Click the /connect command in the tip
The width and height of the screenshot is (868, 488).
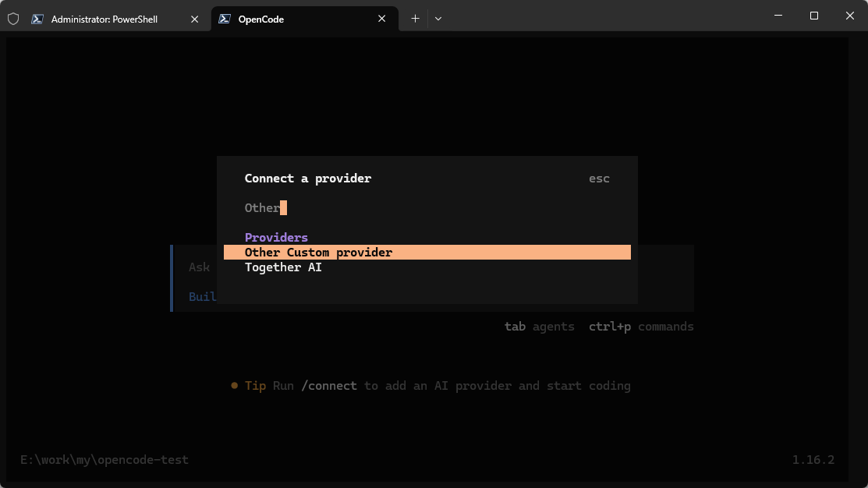329,386
